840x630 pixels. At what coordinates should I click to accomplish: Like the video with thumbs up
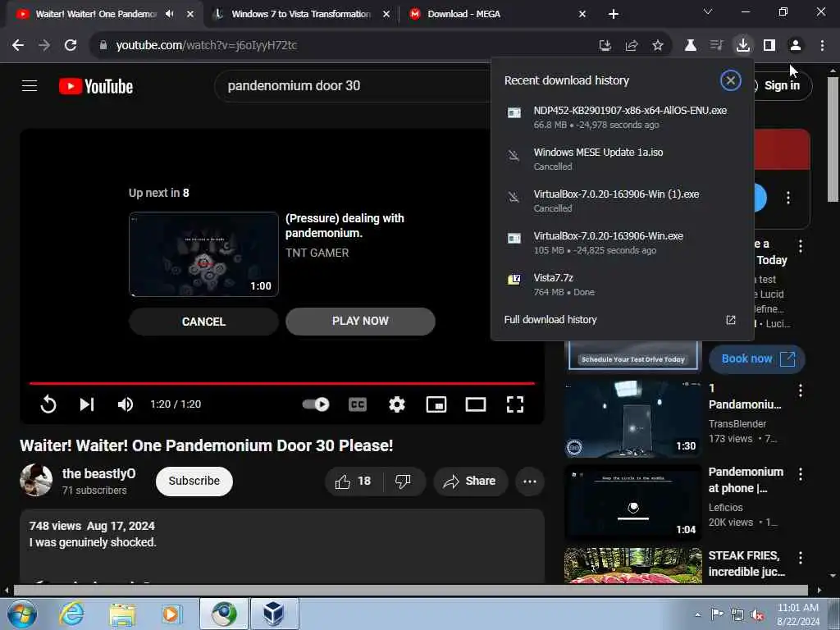354,481
